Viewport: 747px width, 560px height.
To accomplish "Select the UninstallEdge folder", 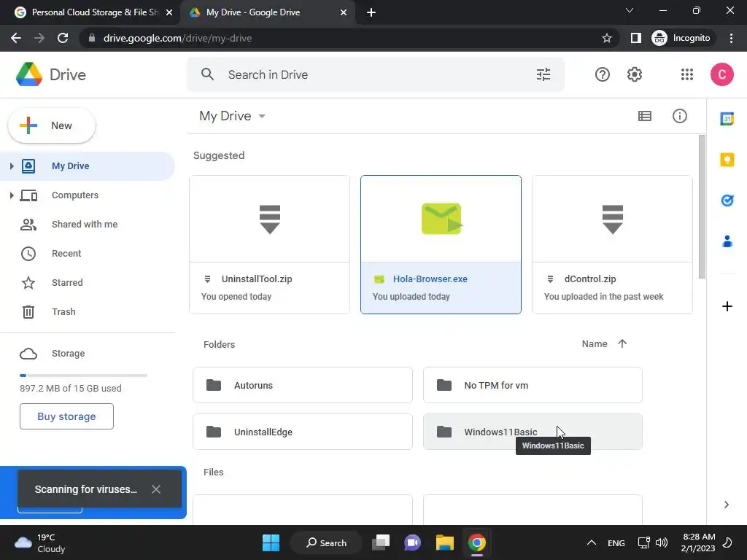I will pos(303,432).
